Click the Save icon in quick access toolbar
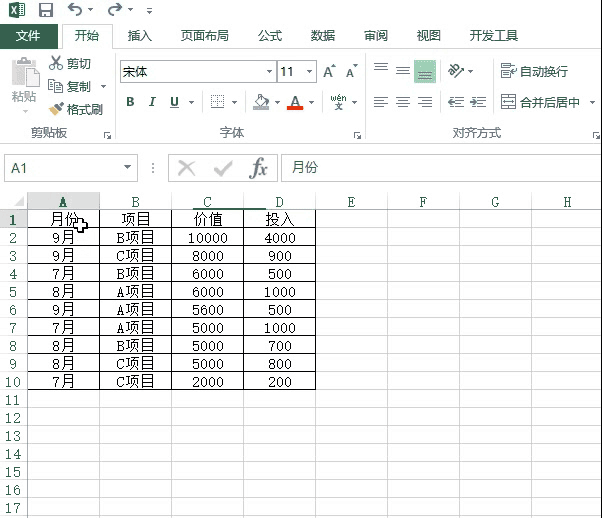Viewport: 602px width, 518px height. (46, 10)
